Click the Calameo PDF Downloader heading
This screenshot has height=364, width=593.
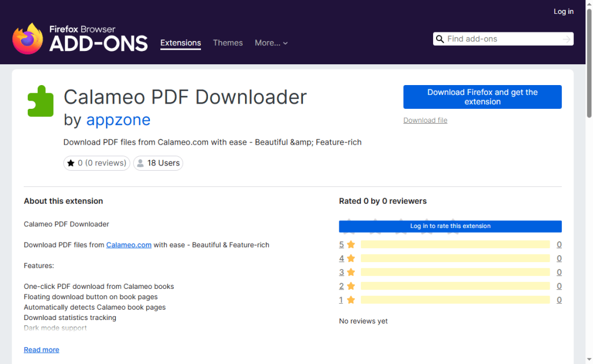pos(185,97)
